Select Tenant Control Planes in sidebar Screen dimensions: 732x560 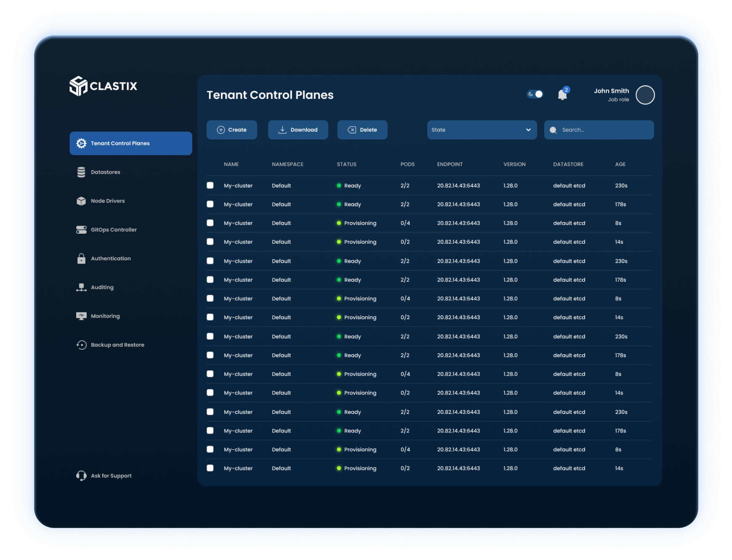tap(130, 143)
